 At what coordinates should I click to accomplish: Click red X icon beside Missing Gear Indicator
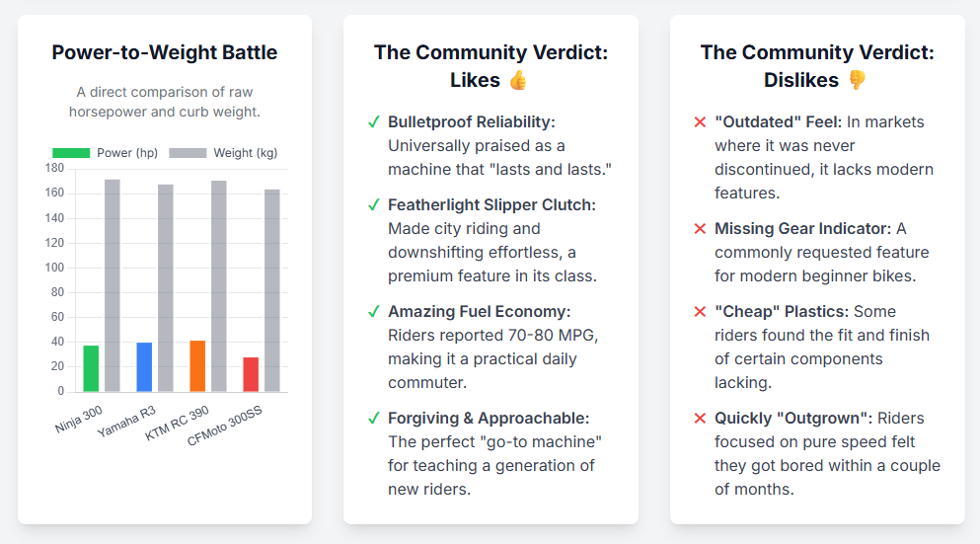tap(700, 229)
